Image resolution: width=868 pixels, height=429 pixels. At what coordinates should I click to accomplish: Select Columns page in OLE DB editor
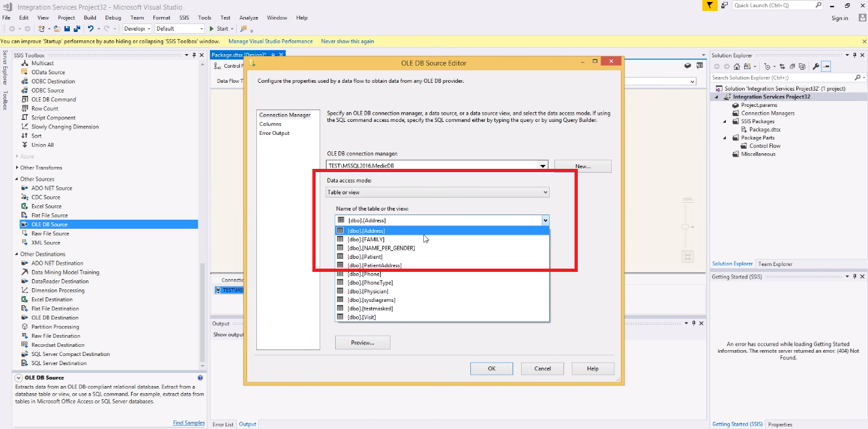[271, 124]
